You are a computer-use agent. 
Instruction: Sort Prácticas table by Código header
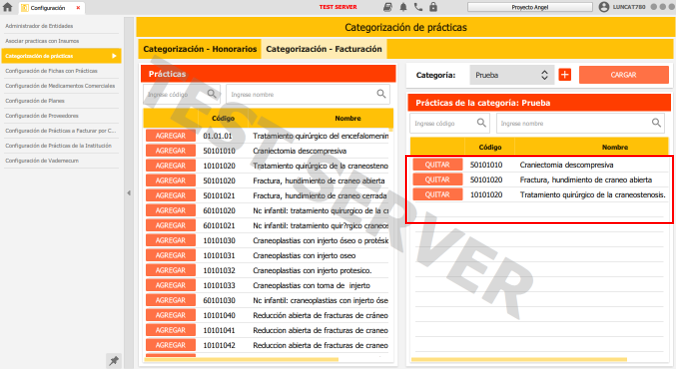tap(223, 118)
